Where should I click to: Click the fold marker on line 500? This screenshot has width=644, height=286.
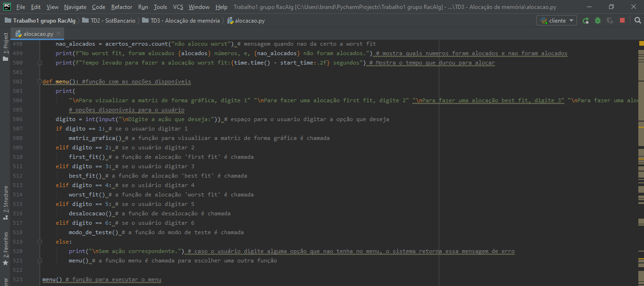point(40,63)
